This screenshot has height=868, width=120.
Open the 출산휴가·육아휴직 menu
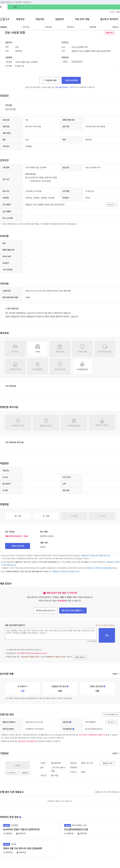click(109, 19)
